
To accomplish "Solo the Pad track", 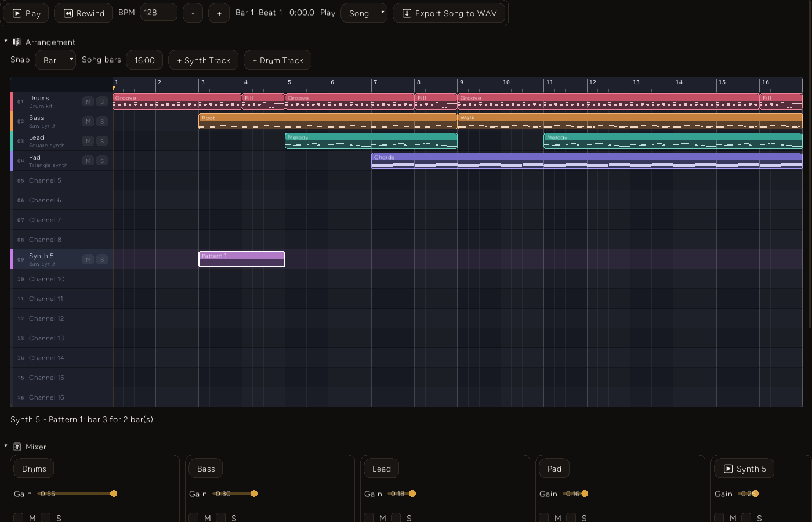I will point(102,161).
